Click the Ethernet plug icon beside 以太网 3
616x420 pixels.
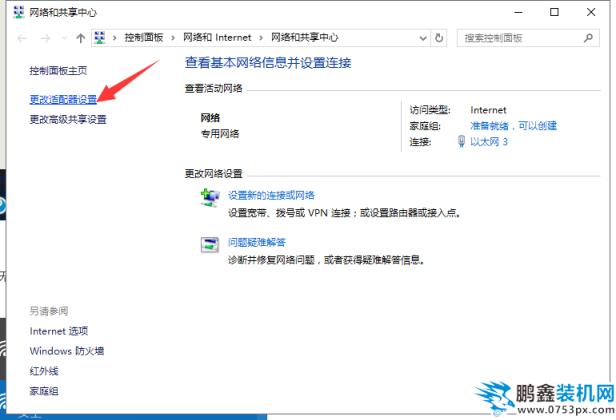pyautogui.click(x=462, y=141)
